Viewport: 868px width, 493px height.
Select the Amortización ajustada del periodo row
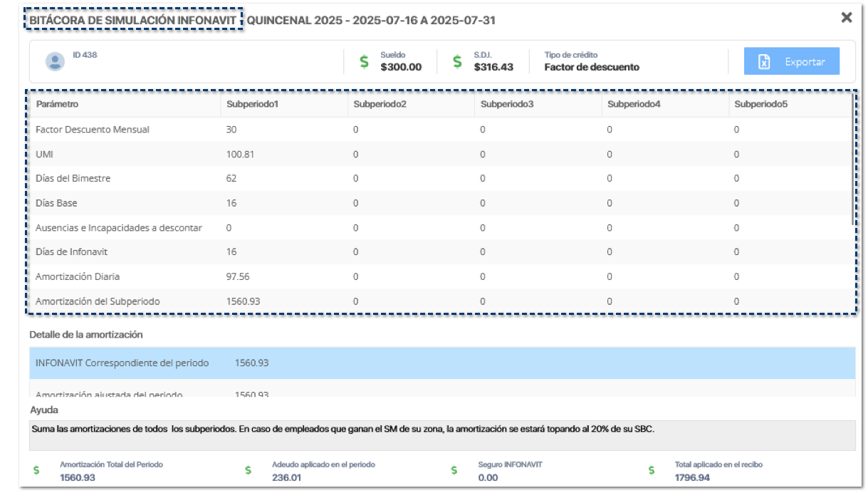[441, 393]
